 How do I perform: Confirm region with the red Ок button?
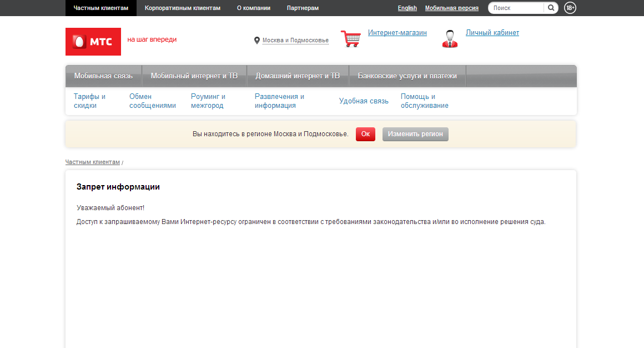pyautogui.click(x=365, y=135)
